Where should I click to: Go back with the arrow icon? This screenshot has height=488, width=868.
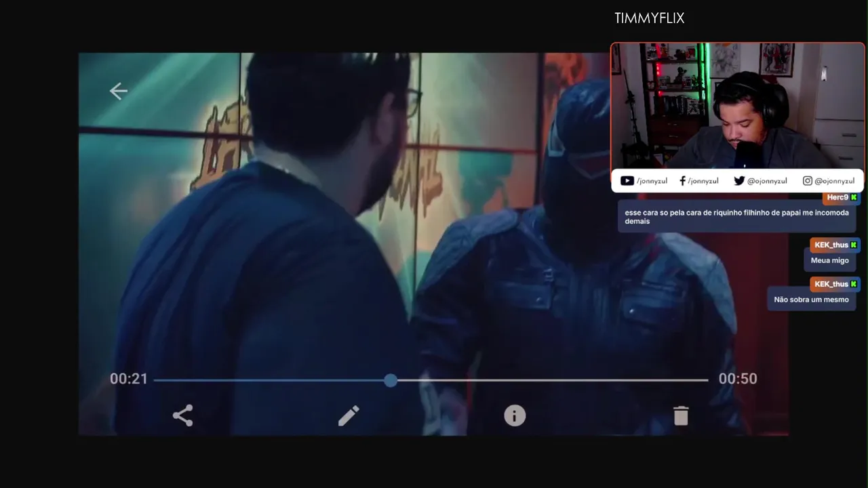click(x=119, y=91)
